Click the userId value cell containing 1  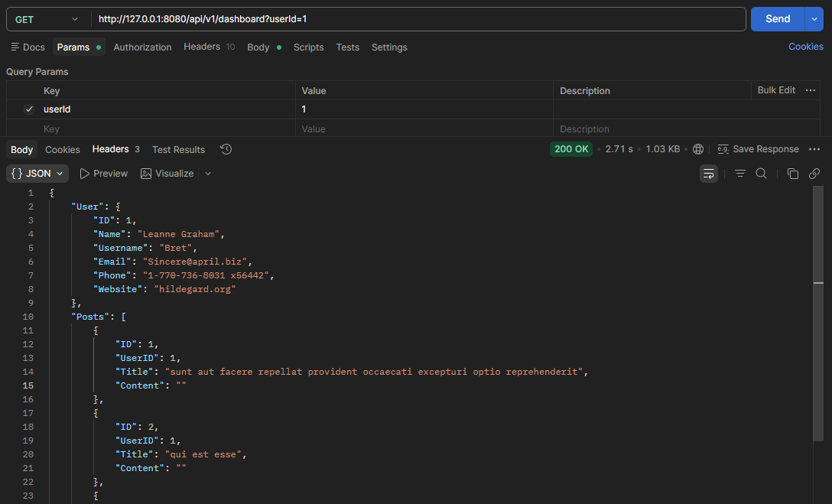[x=424, y=109]
